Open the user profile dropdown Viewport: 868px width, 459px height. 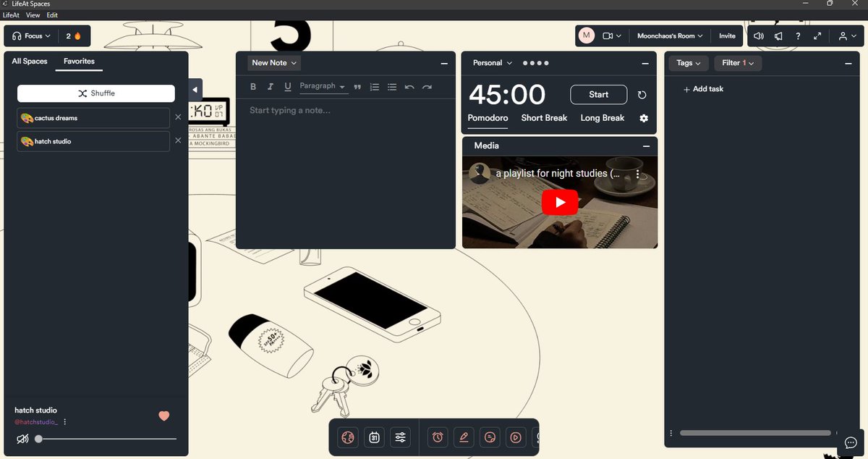pos(846,35)
